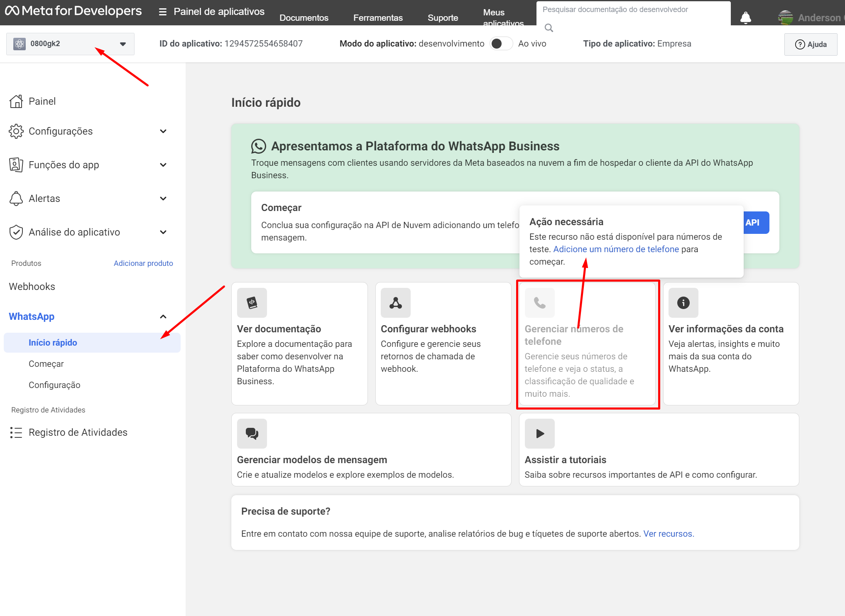The width and height of the screenshot is (845, 616).
Task: Open the Anderson profile avatar
Action: tap(785, 18)
